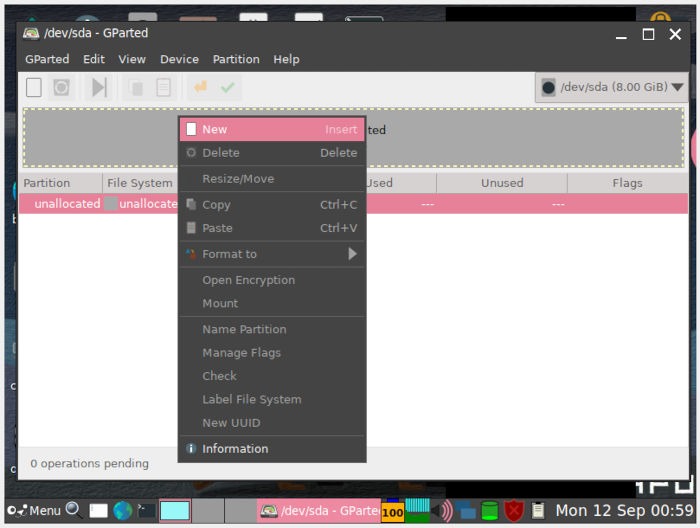700x528 pixels.
Task: Click the battery 100 indicator in tray
Action: pyautogui.click(x=392, y=511)
